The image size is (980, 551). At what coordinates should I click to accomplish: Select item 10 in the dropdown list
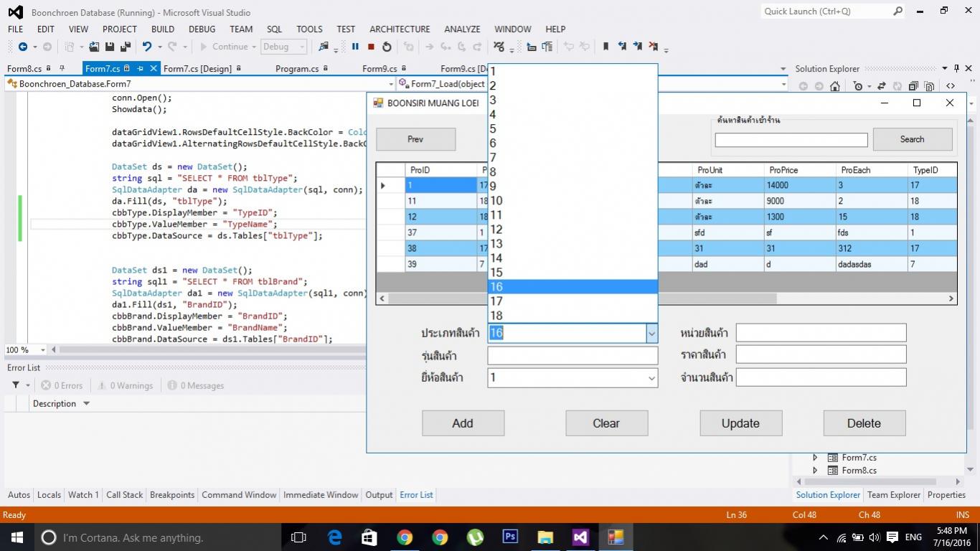pyautogui.click(x=573, y=201)
